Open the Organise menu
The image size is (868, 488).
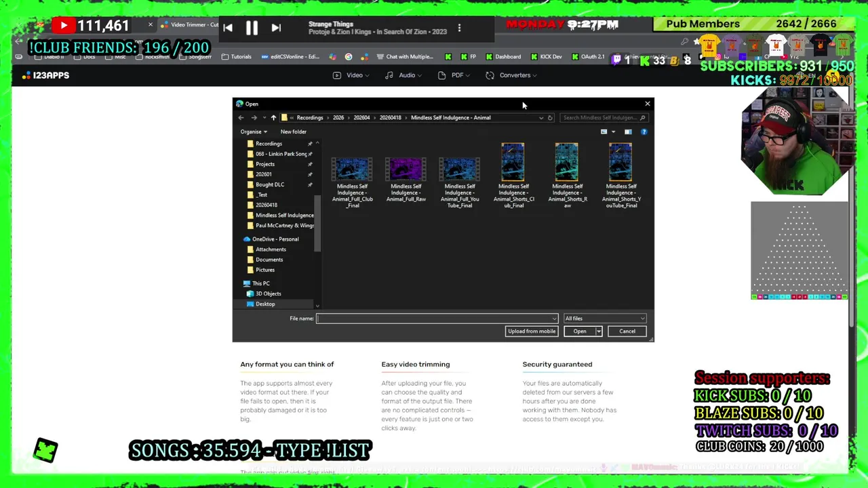[x=254, y=131]
